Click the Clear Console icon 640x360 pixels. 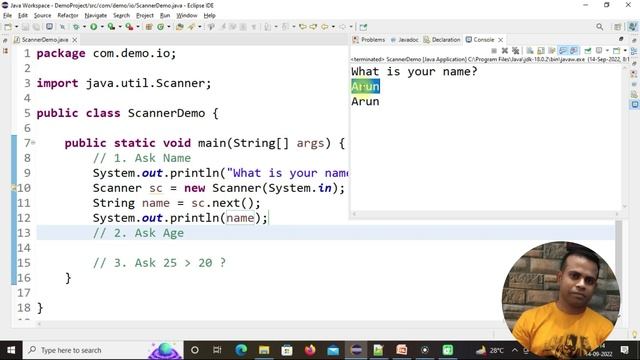pos(530,51)
